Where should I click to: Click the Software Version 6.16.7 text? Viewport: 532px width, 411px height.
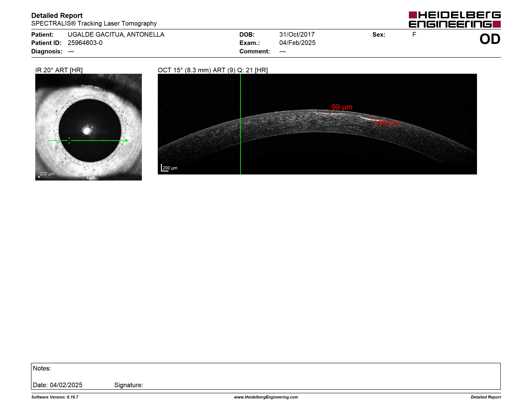55,397
